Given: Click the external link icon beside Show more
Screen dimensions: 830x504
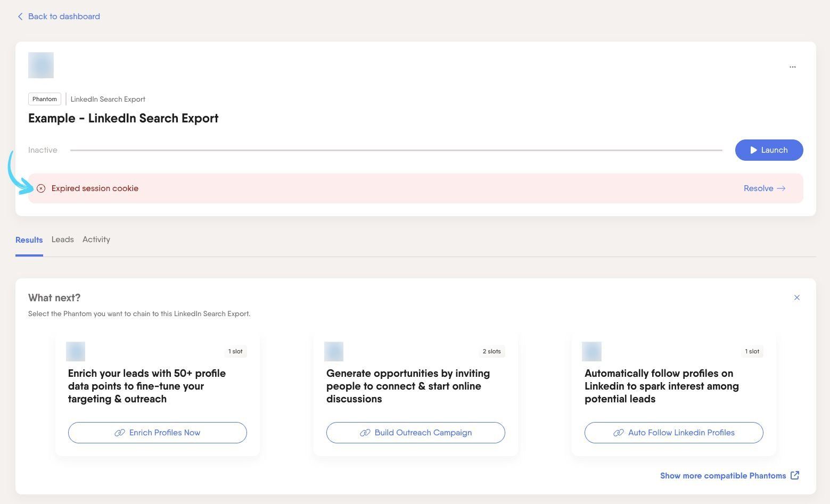Looking at the screenshot, I should pos(794,475).
